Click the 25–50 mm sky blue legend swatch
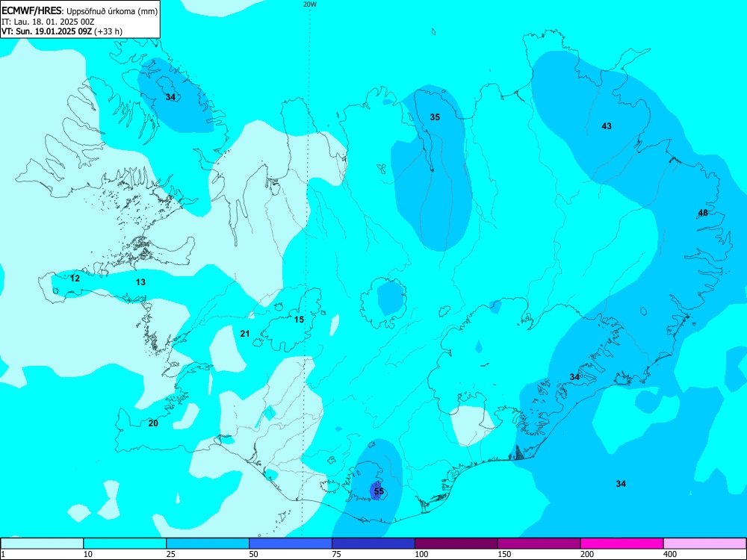The width and height of the screenshot is (747, 560). [x=208, y=544]
